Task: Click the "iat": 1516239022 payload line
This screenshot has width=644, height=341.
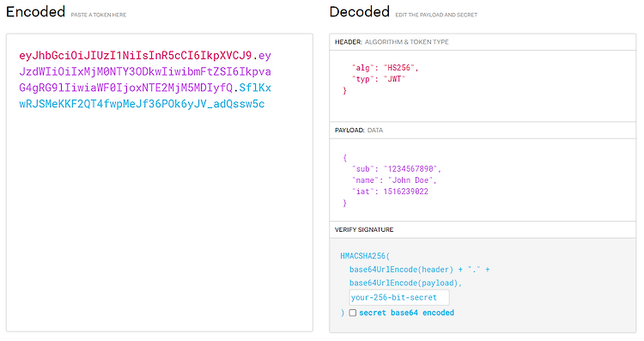Action: click(x=390, y=192)
